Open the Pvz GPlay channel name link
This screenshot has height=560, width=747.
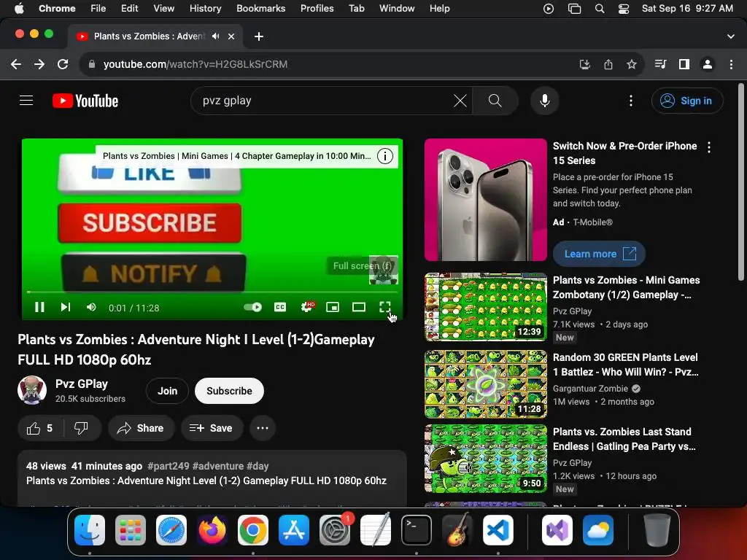[x=82, y=384]
